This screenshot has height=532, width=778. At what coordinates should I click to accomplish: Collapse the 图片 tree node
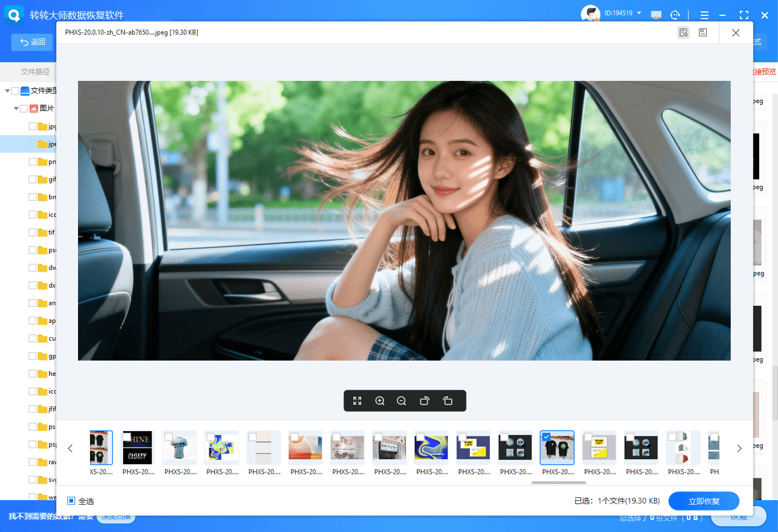(x=16, y=108)
